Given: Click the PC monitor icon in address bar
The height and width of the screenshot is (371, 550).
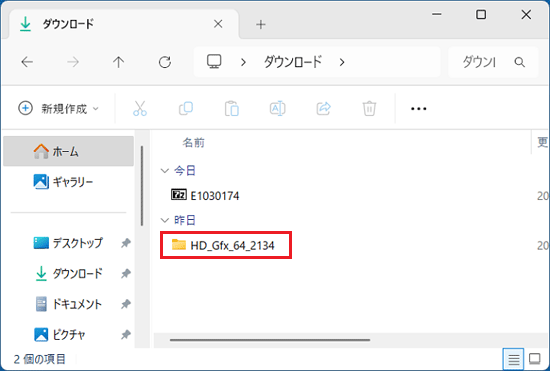Looking at the screenshot, I should [214, 62].
